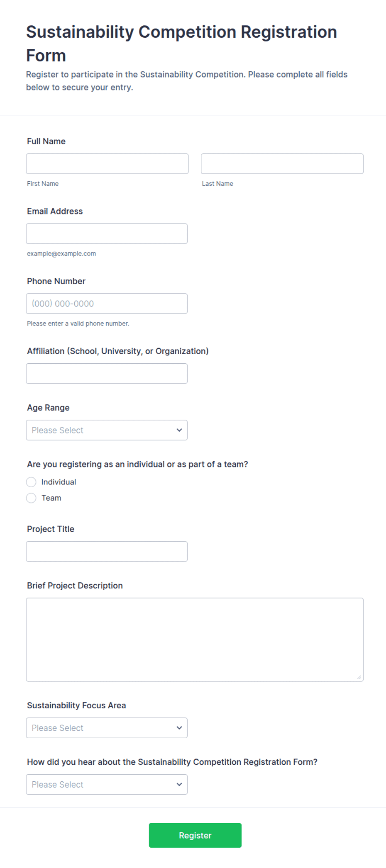
Task: Choose the Team radio option
Action: coord(31,498)
